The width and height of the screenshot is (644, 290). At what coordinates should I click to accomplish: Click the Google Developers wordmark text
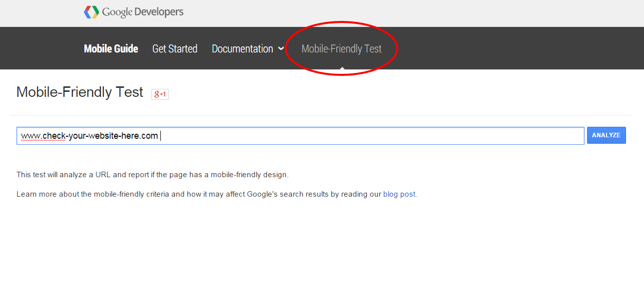click(143, 12)
